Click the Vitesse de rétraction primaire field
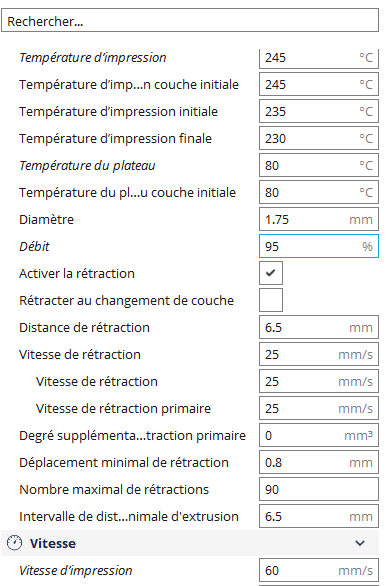Image resolution: width=388 pixels, height=586 pixels. click(x=319, y=408)
